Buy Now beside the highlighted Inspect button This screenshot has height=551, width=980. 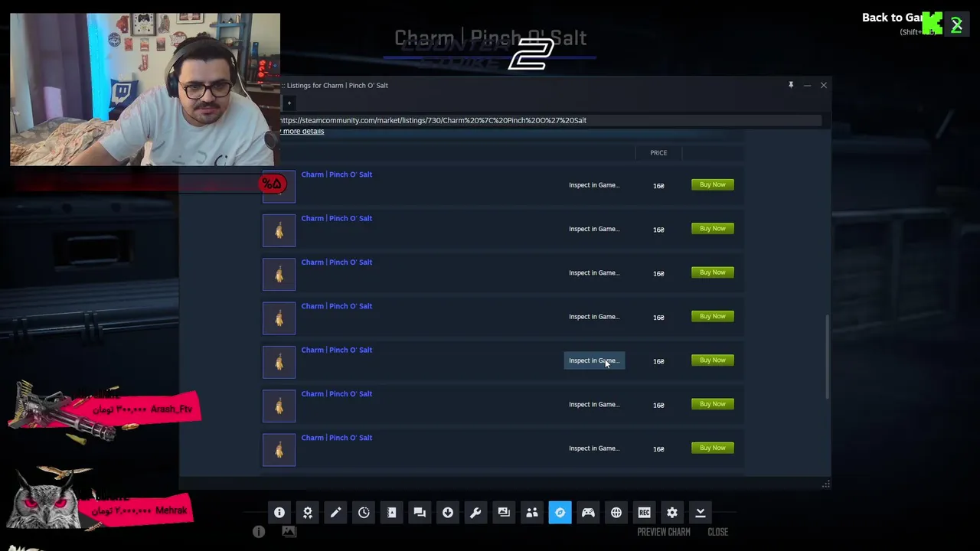[713, 360]
